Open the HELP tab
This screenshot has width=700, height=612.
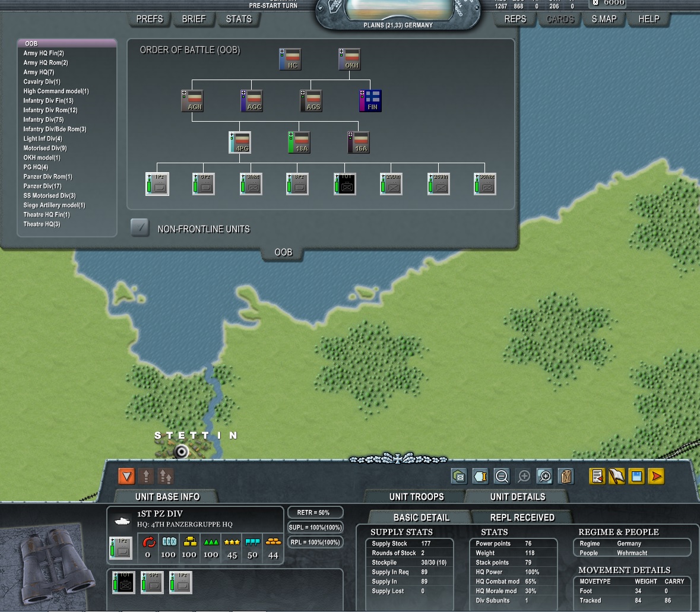(x=649, y=19)
